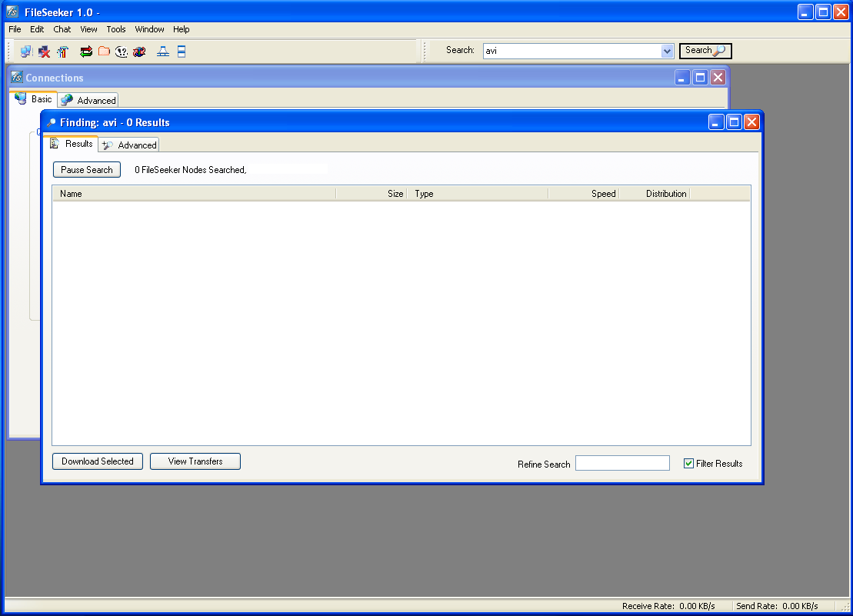Open transfers via red-green arrows icon

[86, 52]
